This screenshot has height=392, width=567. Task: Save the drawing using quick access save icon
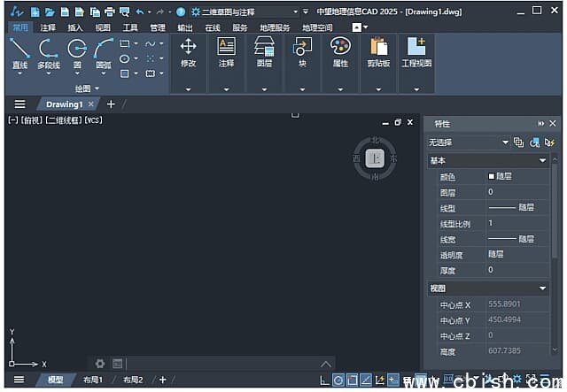65,12
